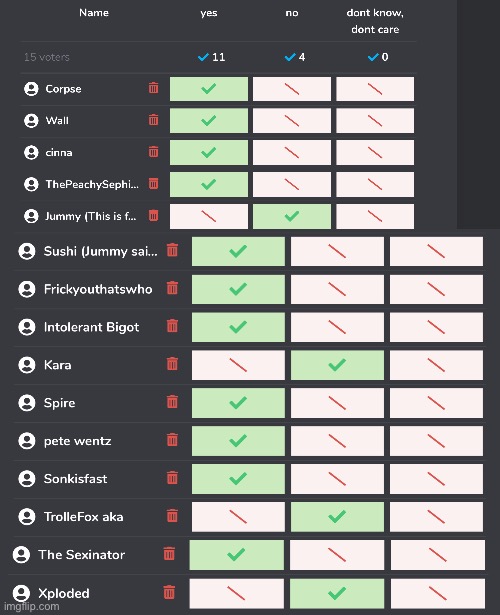Toggle TrolleFox aka's no vote cell

pos(337,517)
